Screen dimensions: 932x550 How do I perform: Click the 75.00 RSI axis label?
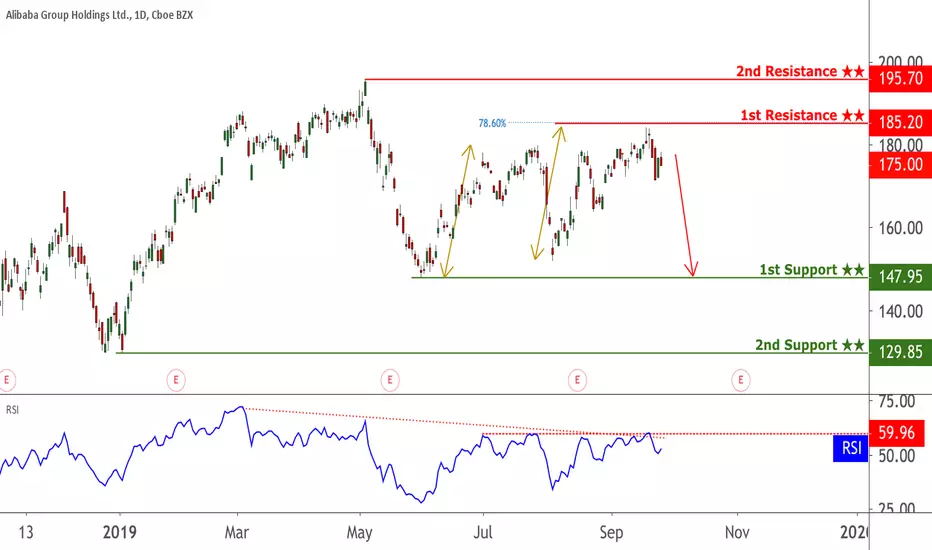pyautogui.click(x=896, y=401)
